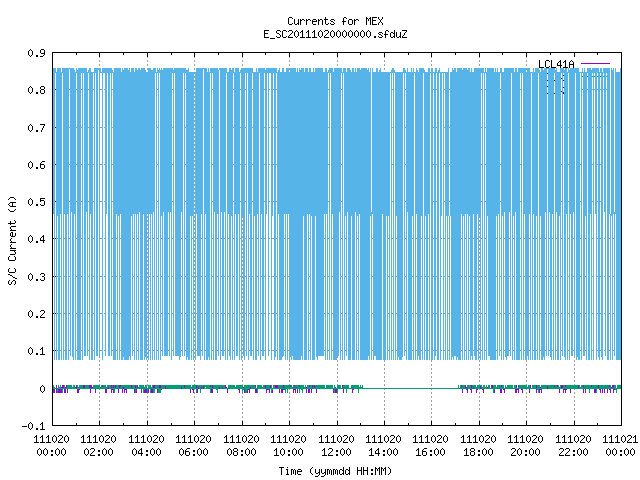Click the x-axis time label '16:00'
The height and width of the screenshot is (480, 640).
pyautogui.click(x=431, y=452)
